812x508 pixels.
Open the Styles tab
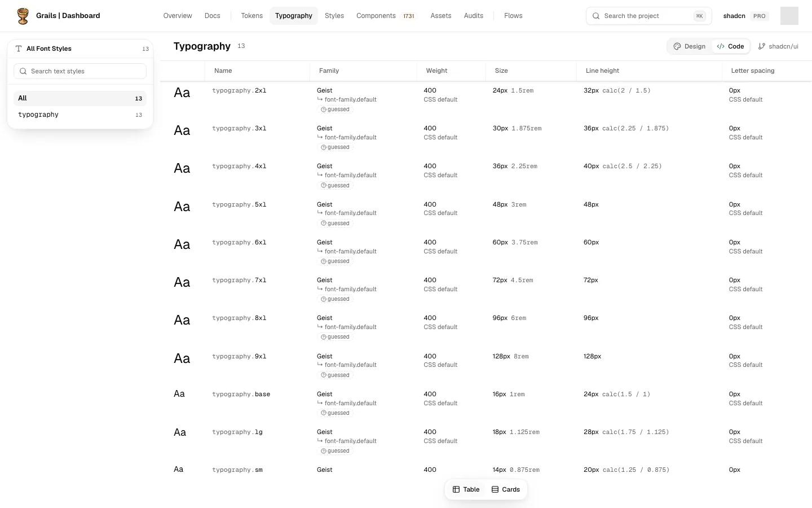click(x=334, y=16)
